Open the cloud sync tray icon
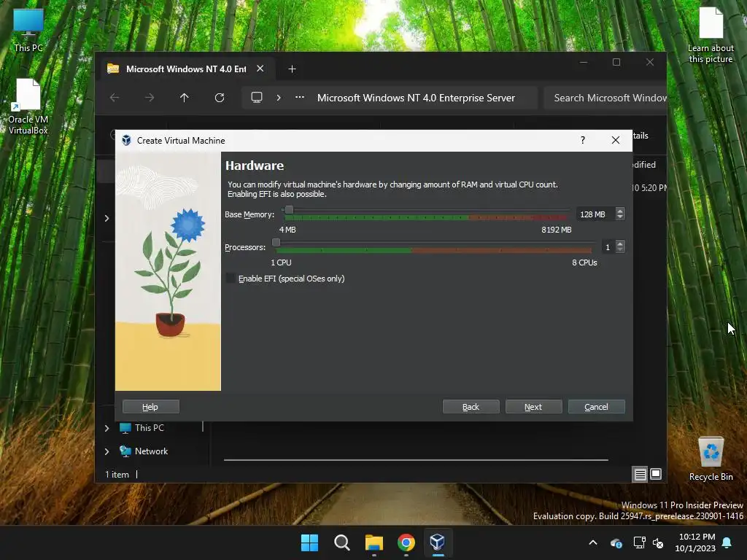This screenshot has height=560, width=747. 616,542
